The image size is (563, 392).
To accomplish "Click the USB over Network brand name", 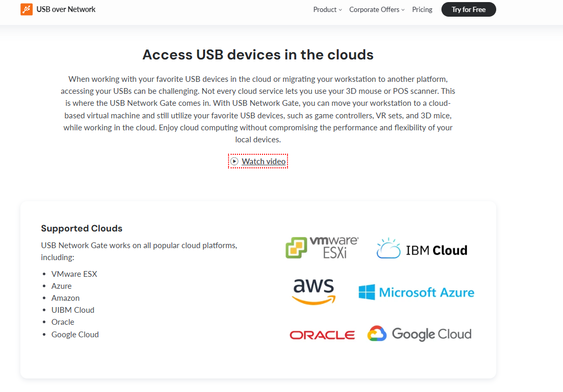I will (x=66, y=9).
